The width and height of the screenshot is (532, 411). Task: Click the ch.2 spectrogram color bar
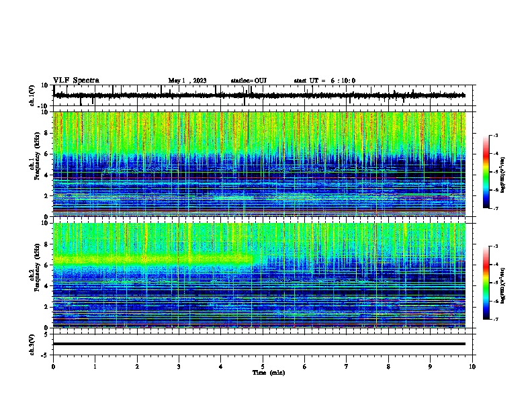pyautogui.click(x=486, y=283)
